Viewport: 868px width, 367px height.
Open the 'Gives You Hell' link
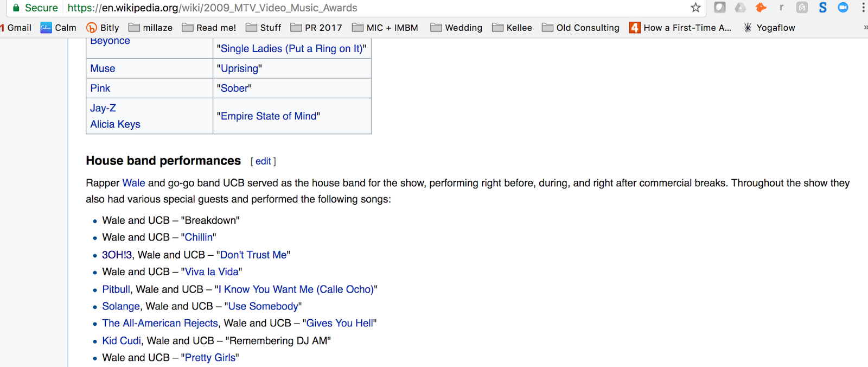point(340,323)
